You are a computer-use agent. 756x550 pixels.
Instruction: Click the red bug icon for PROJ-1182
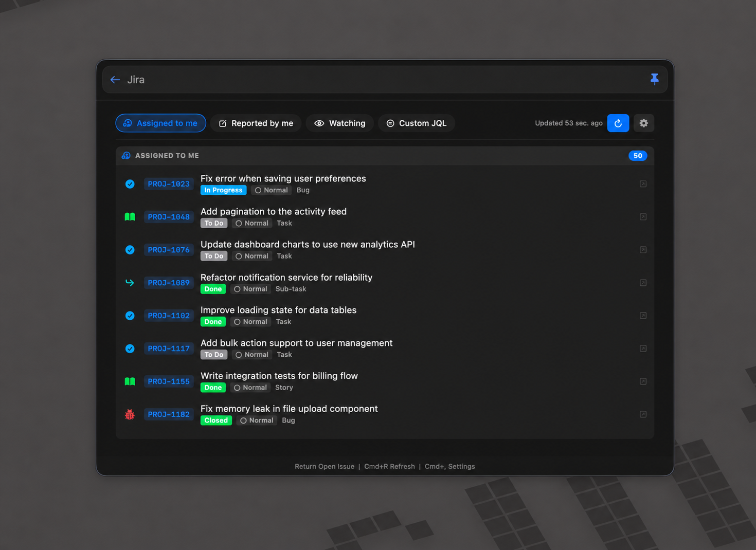130,414
